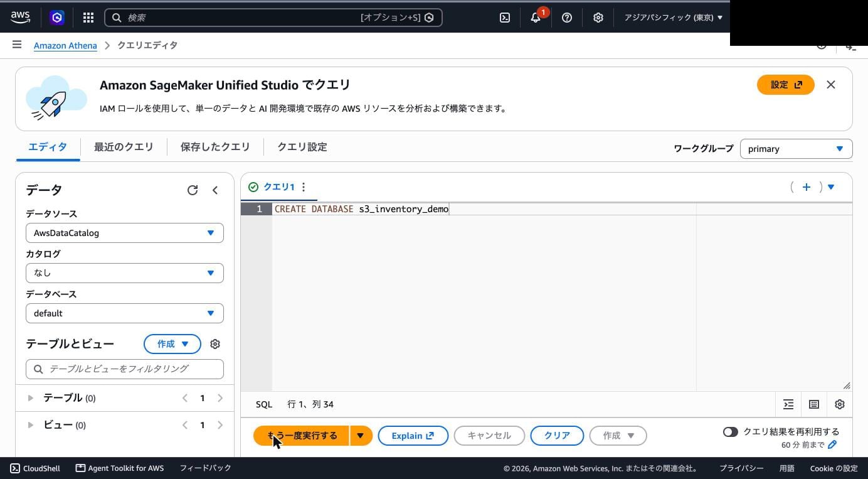Run the query with もう一度実行する
868x479 pixels.
(x=301, y=436)
